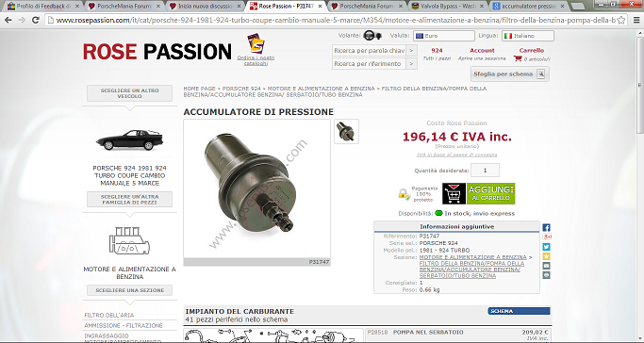644x343 pixels.
Task: Open the Chrome menu hamburger icon
Action: coord(636,20)
